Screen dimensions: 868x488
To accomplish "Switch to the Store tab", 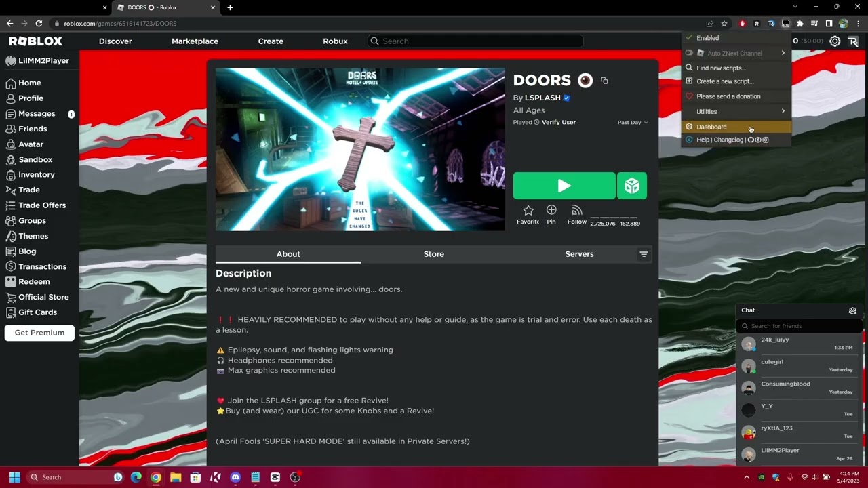I will point(434,254).
